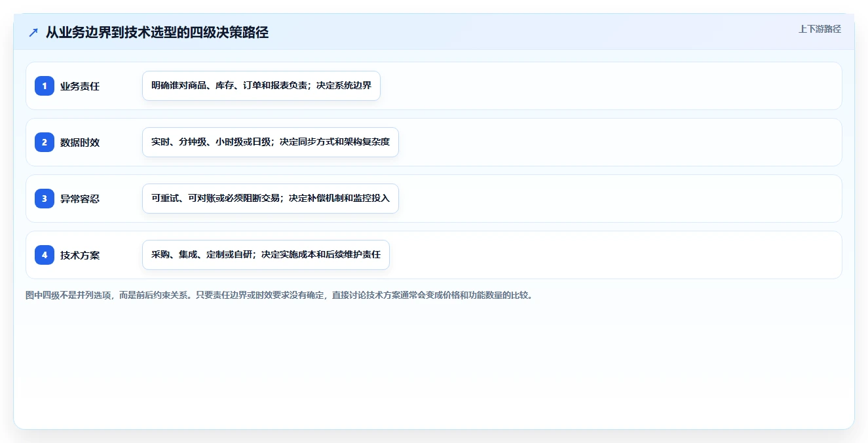Click step number badge 2
This screenshot has height=443, width=868.
pyautogui.click(x=45, y=142)
